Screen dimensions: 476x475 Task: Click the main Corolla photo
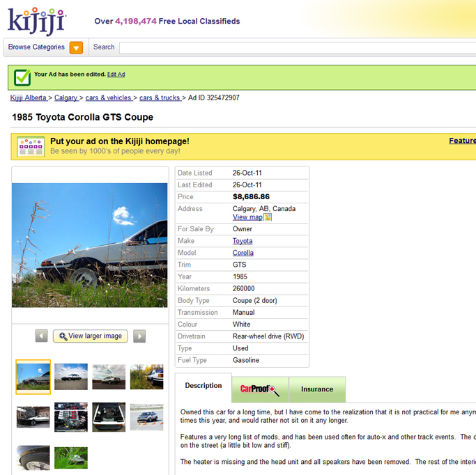point(89,245)
